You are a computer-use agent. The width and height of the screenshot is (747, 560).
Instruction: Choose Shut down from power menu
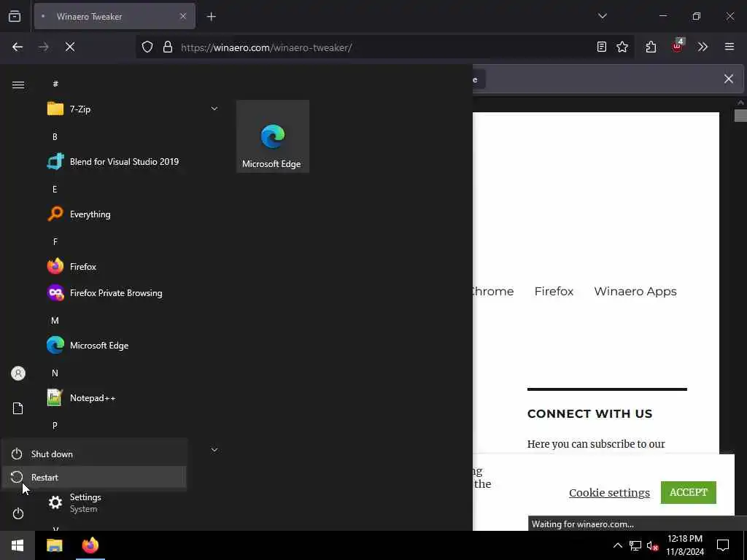(94, 454)
